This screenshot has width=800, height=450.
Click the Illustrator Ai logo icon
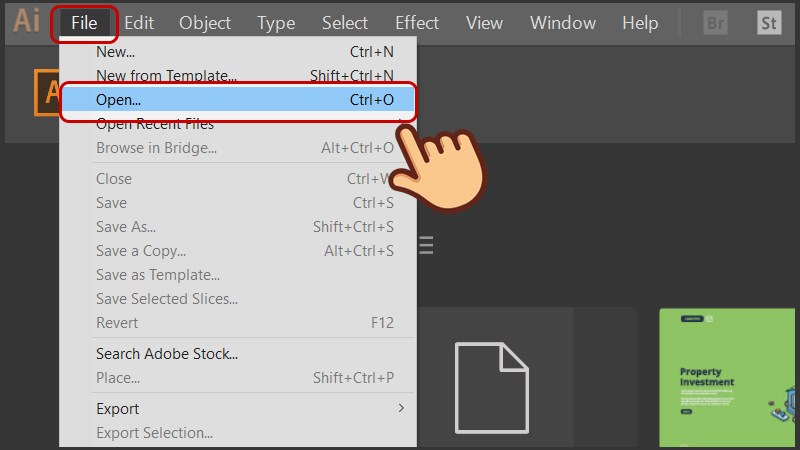27,21
